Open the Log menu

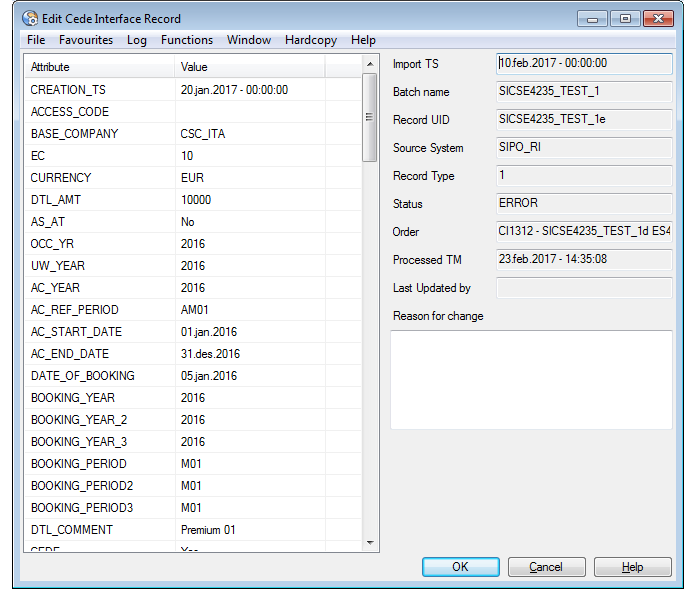pyautogui.click(x=137, y=40)
